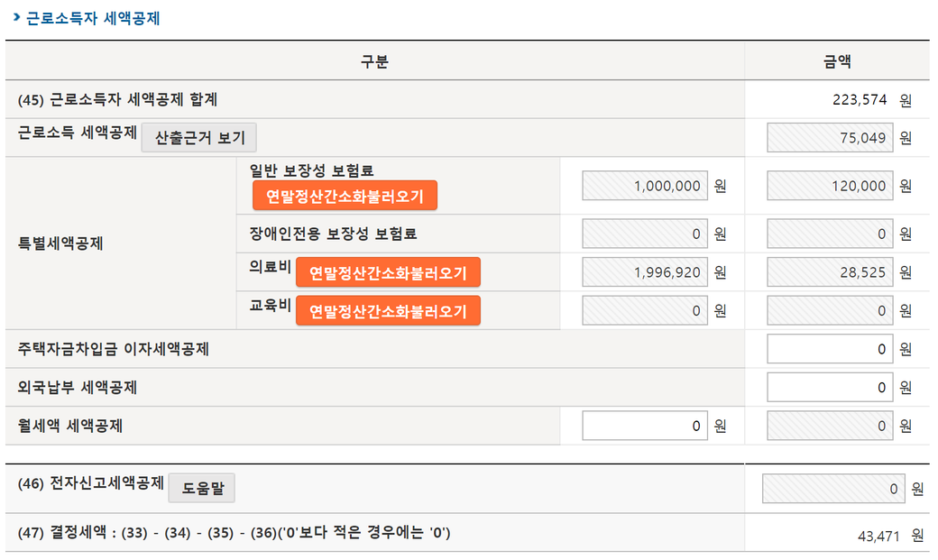Open 도움말 for 전자신고세액공제
Viewport: 938px width, 560px height.
[202, 488]
